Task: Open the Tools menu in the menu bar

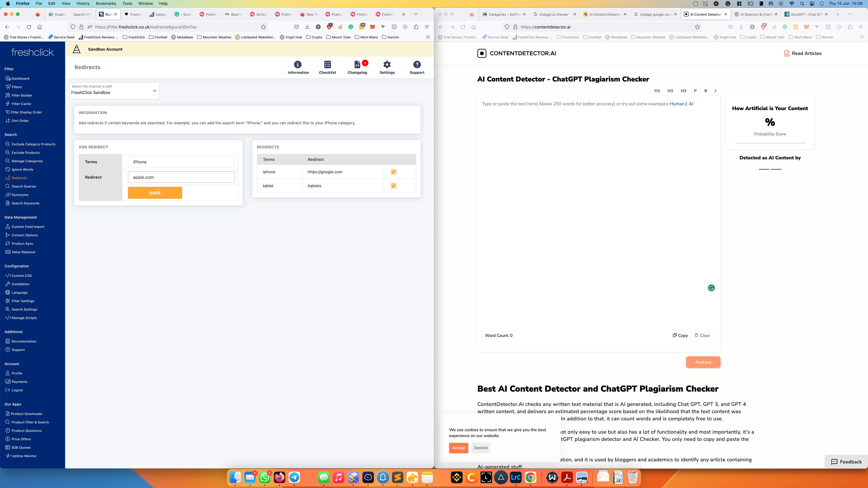Action: (127, 3)
